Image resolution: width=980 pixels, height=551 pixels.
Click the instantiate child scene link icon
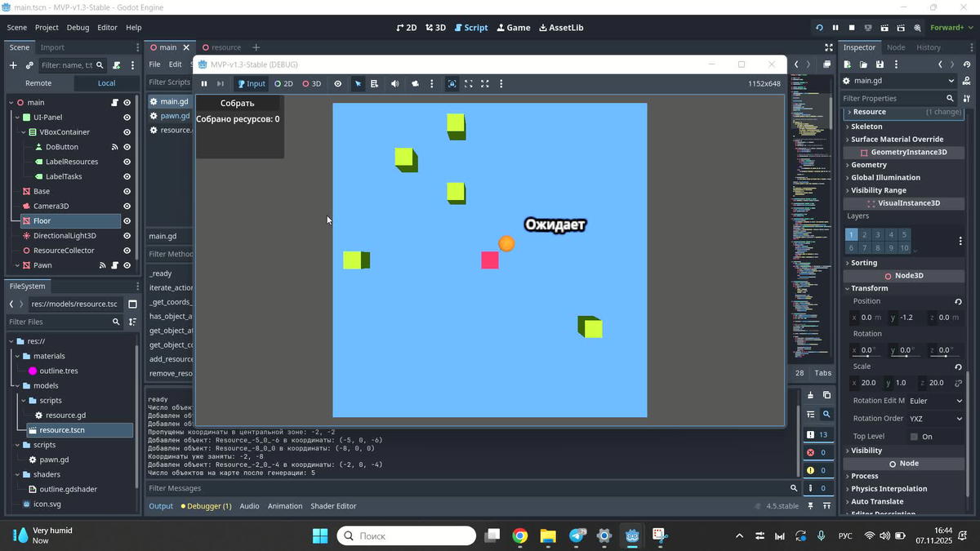click(x=29, y=65)
